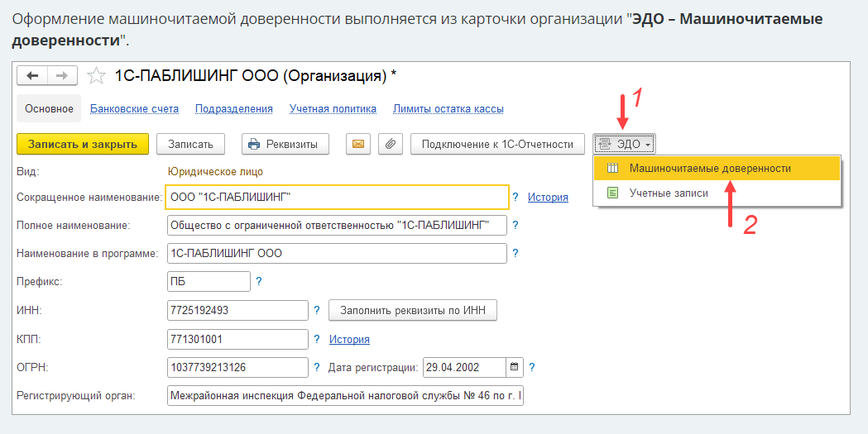868x434 pixels.
Task: Click the envelope email icon button
Action: coord(358,145)
